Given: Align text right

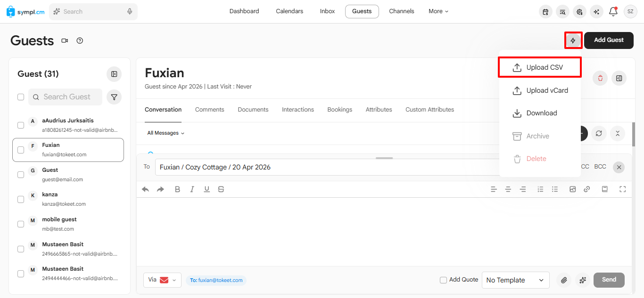Looking at the screenshot, I should pos(523,189).
